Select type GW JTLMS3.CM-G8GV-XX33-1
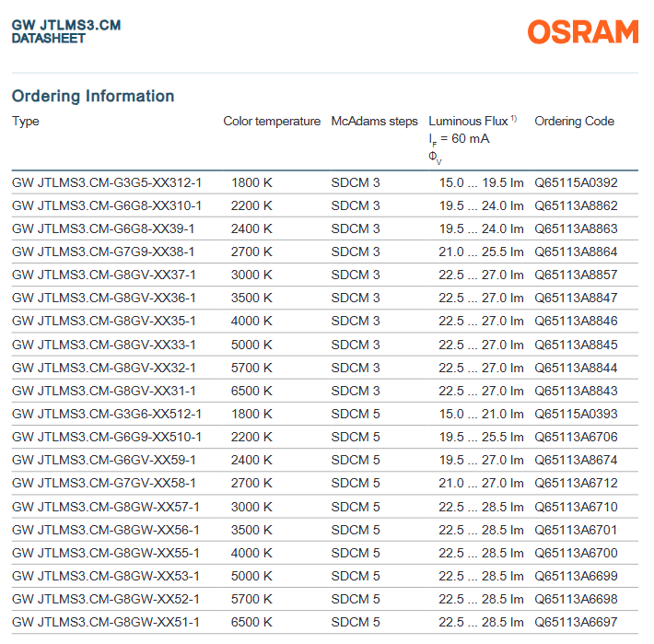 [104, 345]
